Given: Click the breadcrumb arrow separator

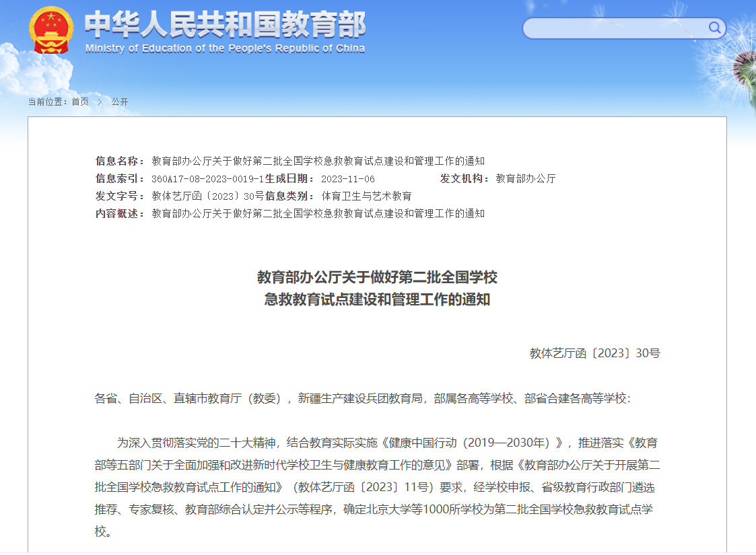Looking at the screenshot, I should (x=100, y=102).
